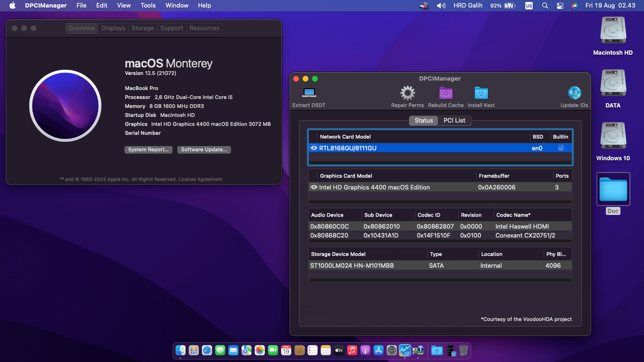
Task: Click the 0x0A260006 framebuffer value
Action: (497, 187)
